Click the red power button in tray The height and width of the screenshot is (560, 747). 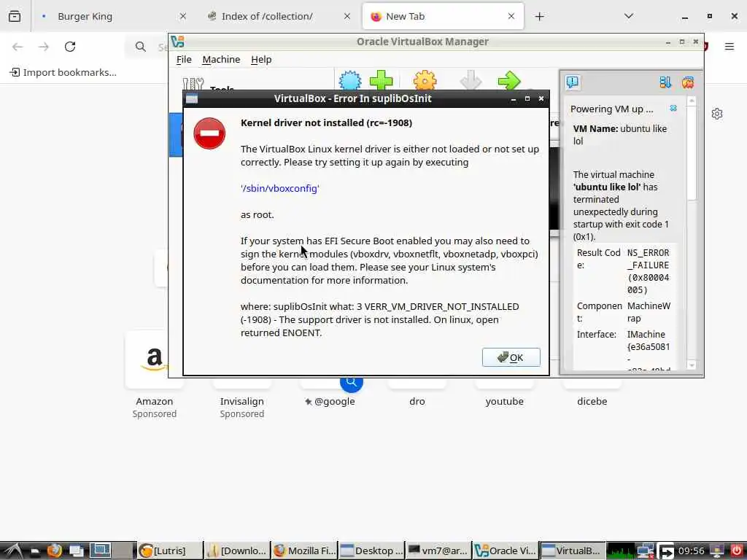tap(737, 551)
